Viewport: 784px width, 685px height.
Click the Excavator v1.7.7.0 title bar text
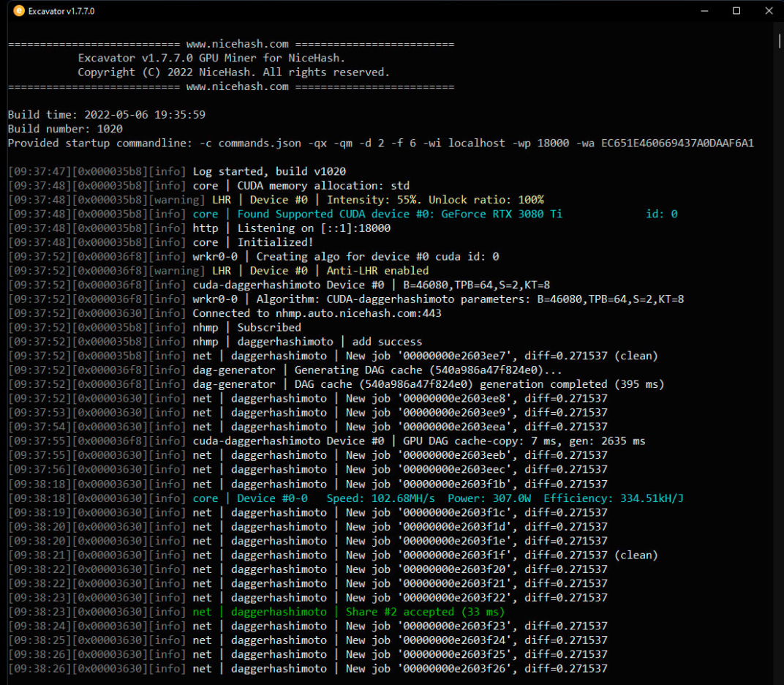61,11
